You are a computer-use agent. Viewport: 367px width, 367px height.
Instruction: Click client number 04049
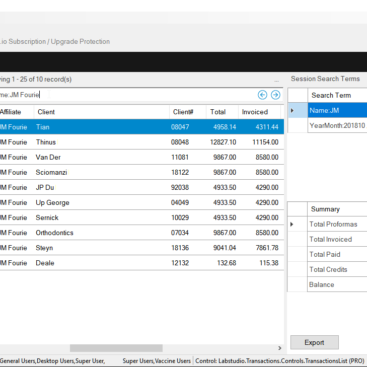point(180,203)
